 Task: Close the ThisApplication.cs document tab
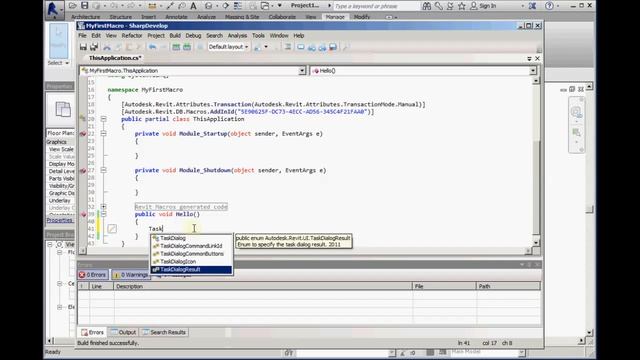pos(537,58)
